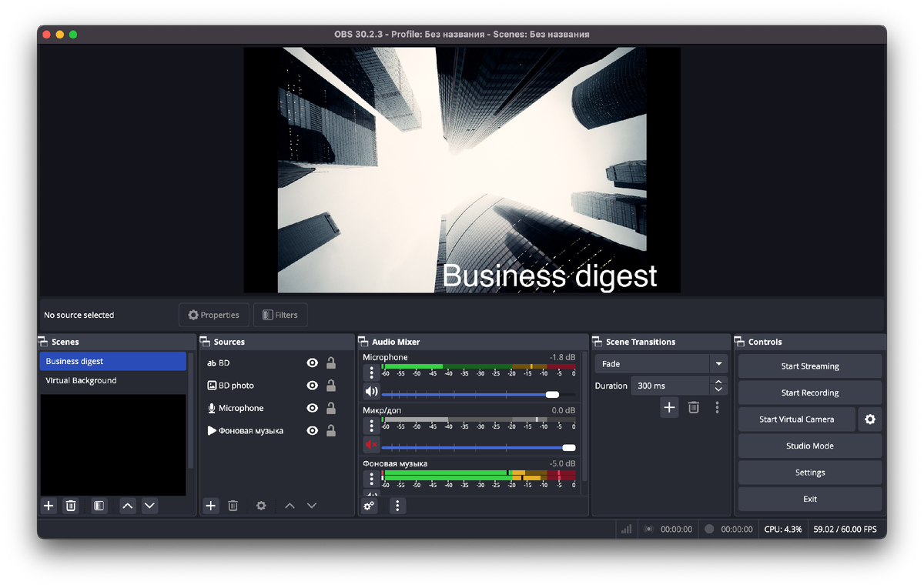924x588 pixels.
Task: Click the CPU: 4.3% status text
Action: [783, 530]
